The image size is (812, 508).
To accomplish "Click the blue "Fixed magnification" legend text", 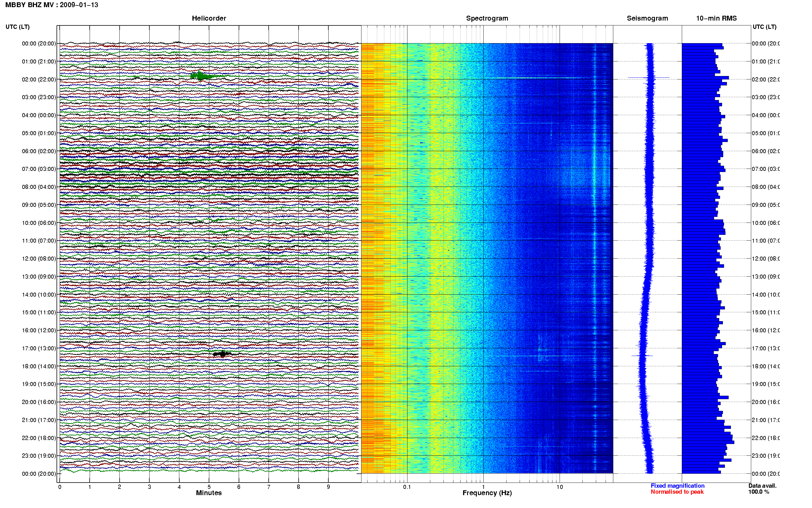I will click(x=678, y=486).
